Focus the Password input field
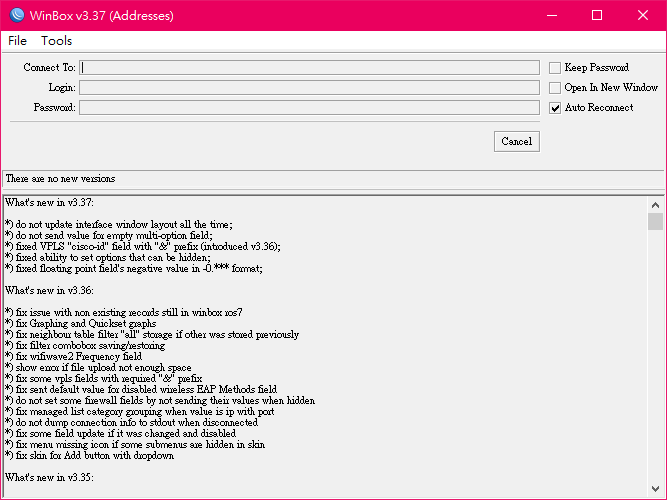 click(x=309, y=107)
